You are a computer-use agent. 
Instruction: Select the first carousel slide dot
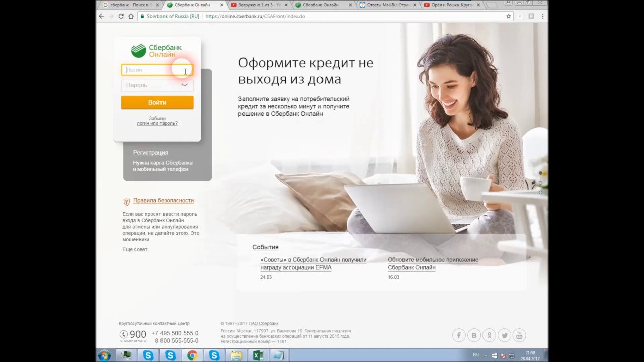(540, 173)
